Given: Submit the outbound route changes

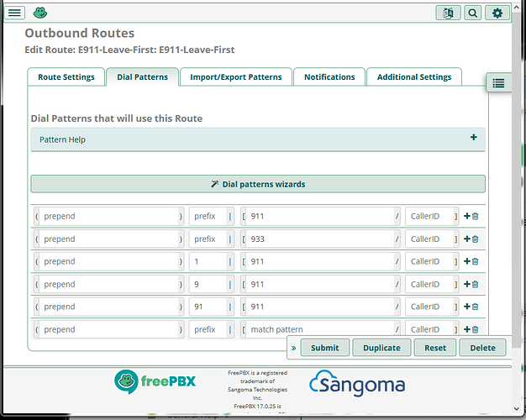Looking at the screenshot, I should point(325,348).
